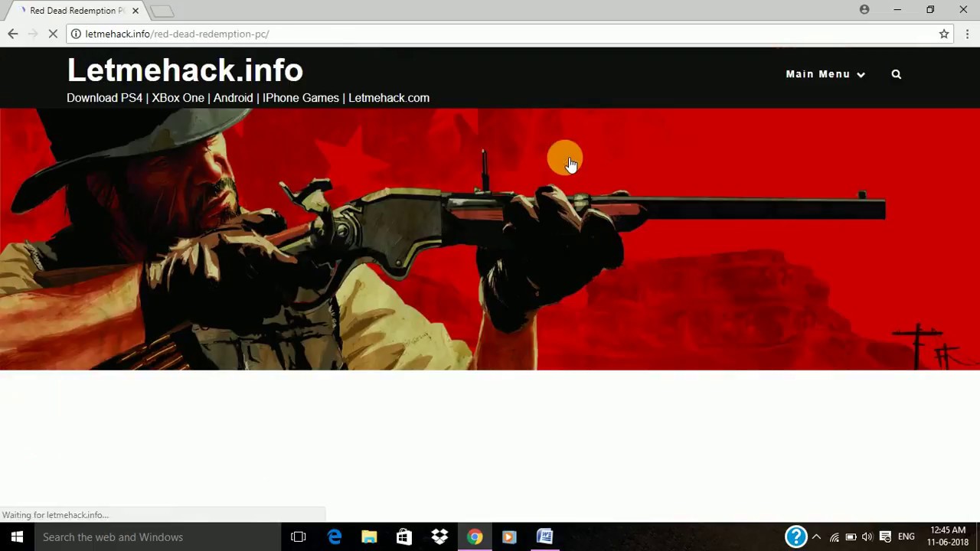Screen dimensions: 980x551
Task: View site info icon in address bar
Action: point(76,34)
